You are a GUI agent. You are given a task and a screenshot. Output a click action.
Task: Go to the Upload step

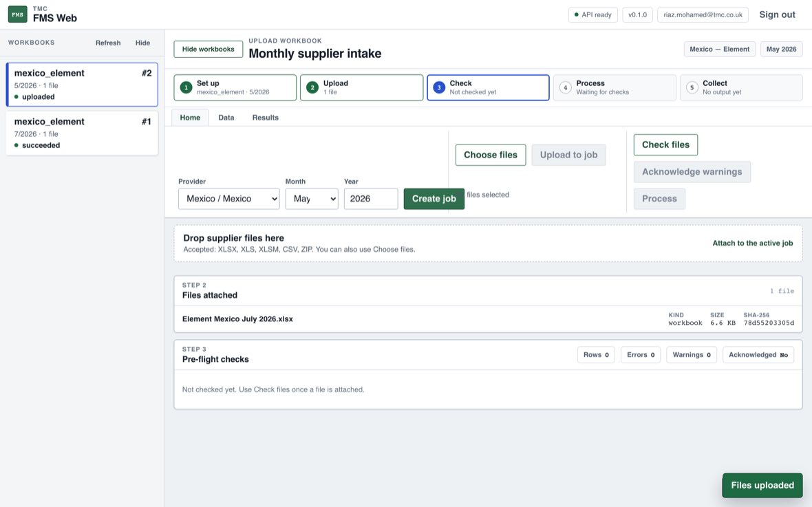pyautogui.click(x=361, y=87)
